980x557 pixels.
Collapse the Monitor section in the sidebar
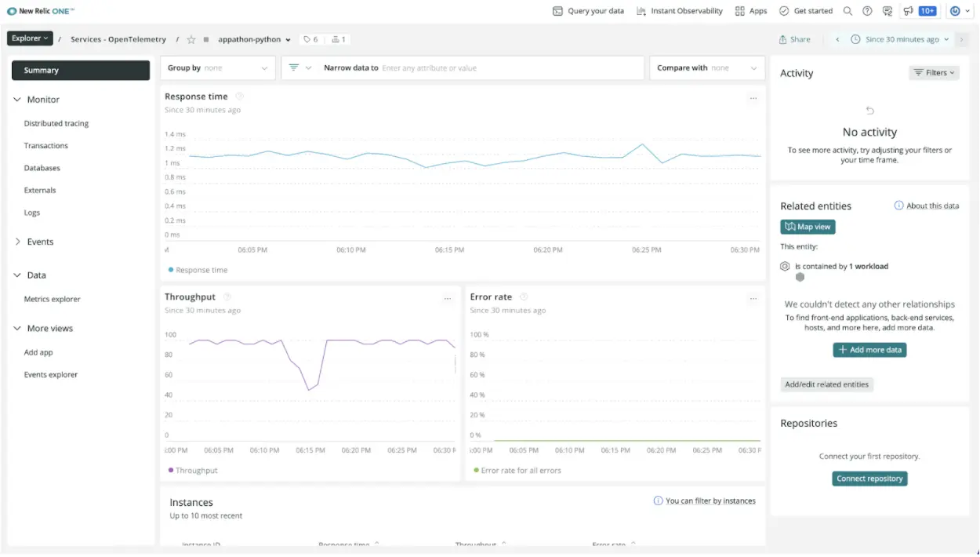tap(17, 99)
